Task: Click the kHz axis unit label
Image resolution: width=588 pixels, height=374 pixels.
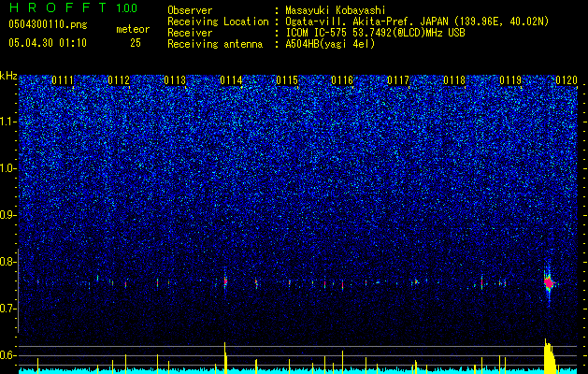Action: (8, 76)
